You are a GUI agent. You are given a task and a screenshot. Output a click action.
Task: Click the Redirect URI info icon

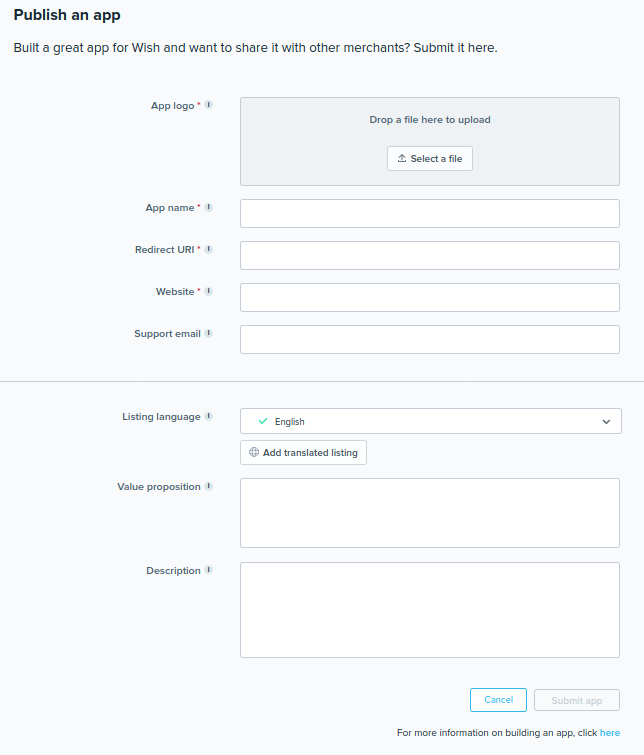209,250
